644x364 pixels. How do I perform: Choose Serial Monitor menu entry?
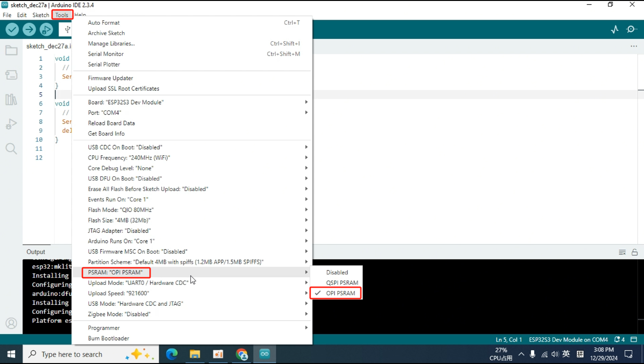pos(192,54)
